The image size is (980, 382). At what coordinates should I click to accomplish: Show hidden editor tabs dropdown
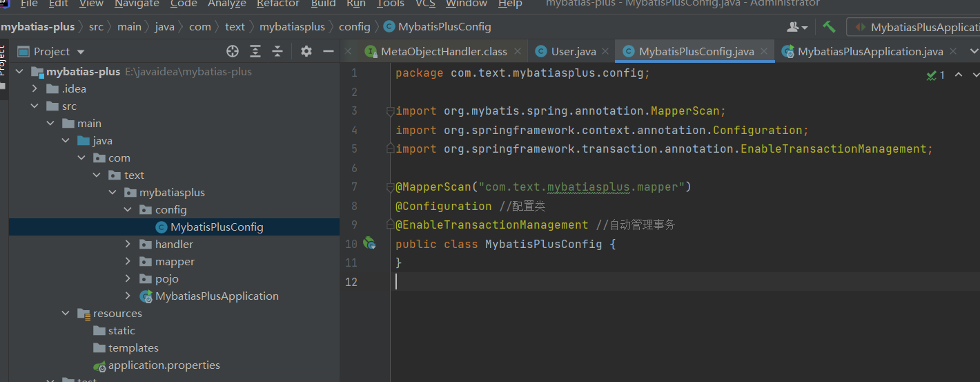click(974, 51)
